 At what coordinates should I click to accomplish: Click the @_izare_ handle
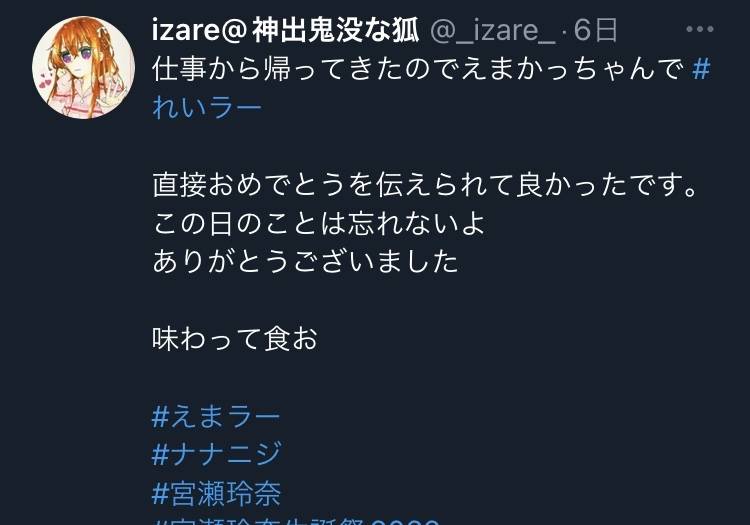493,31
